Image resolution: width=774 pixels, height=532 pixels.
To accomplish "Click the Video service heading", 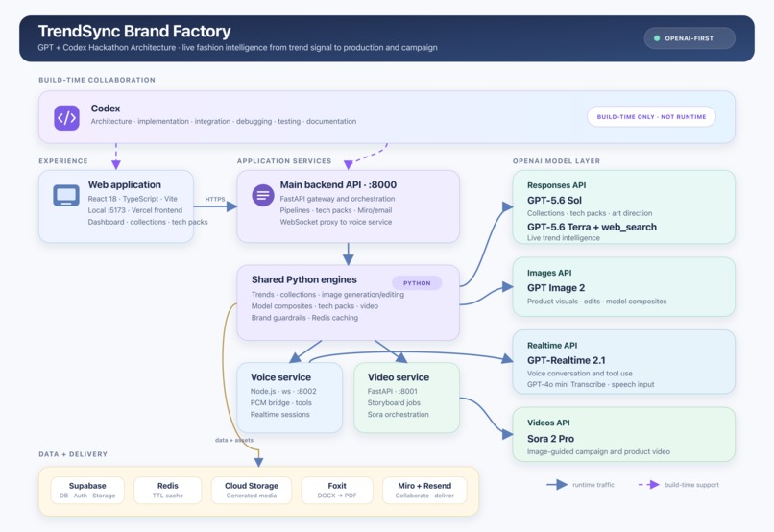I will 399,377.
